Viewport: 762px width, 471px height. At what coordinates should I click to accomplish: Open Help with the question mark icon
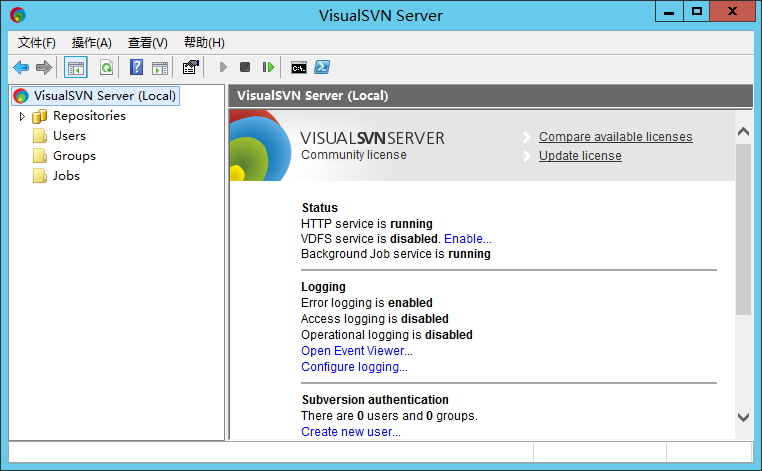tap(137, 67)
